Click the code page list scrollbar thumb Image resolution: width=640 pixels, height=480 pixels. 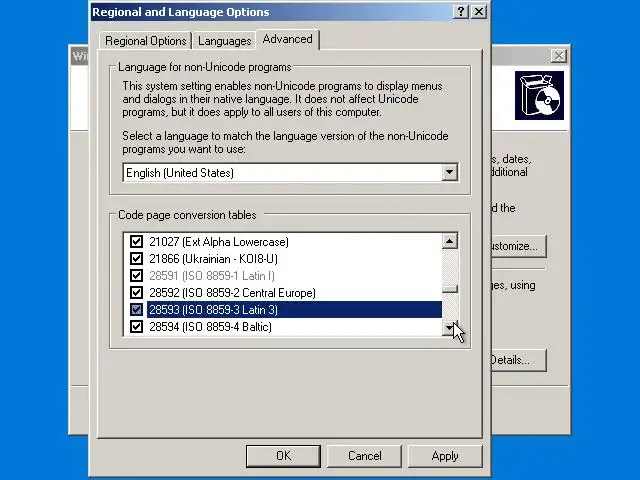[449, 289]
